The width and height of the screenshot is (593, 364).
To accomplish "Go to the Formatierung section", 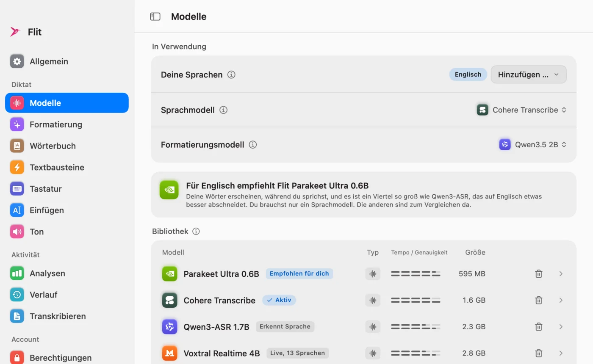I will tap(67, 124).
